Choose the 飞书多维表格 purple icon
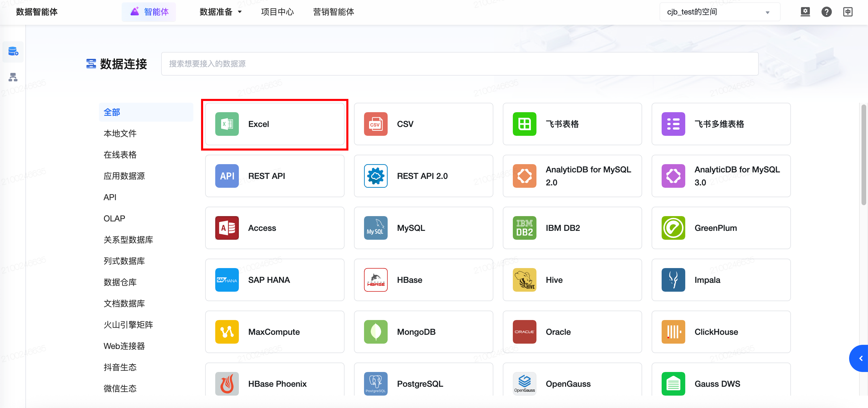The height and width of the screenshot is (408, 868). (x=673, y=124)
